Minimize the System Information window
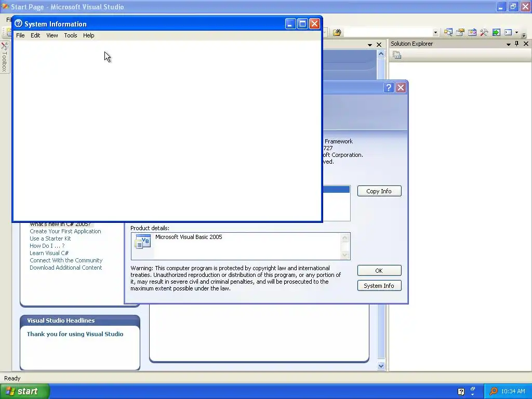This screenshot has height=399, width=532. (x=290, y=24)
